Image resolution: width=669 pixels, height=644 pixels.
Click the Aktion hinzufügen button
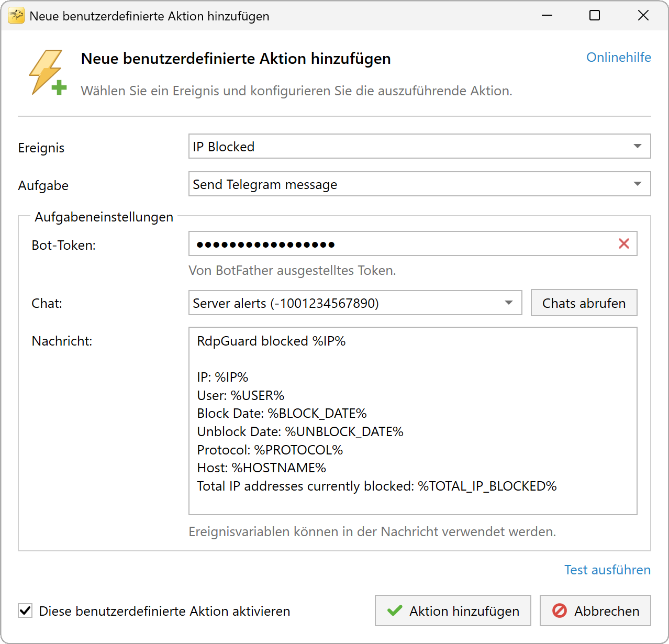point(453,610)
